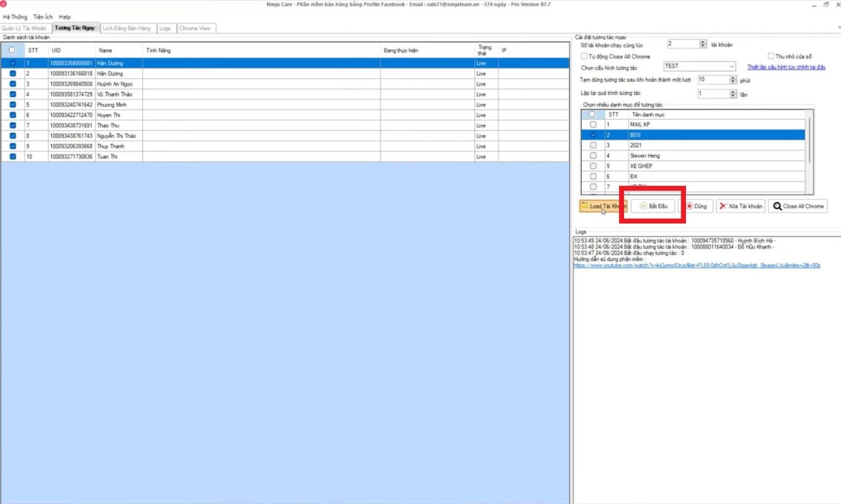Image resolution: width=841 pixels, height=504 pixels.
Task: Open the TEST interaction config dropdown
Action: [700, 66]
